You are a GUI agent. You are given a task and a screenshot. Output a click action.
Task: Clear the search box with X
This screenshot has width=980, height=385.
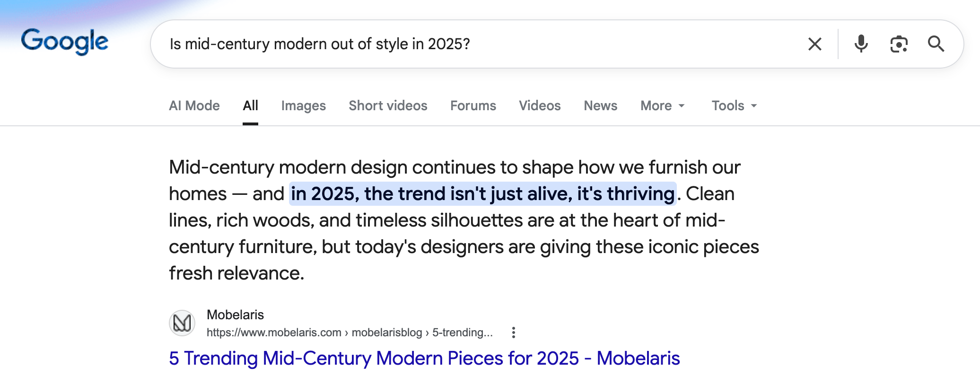click(x=814, y=44)
